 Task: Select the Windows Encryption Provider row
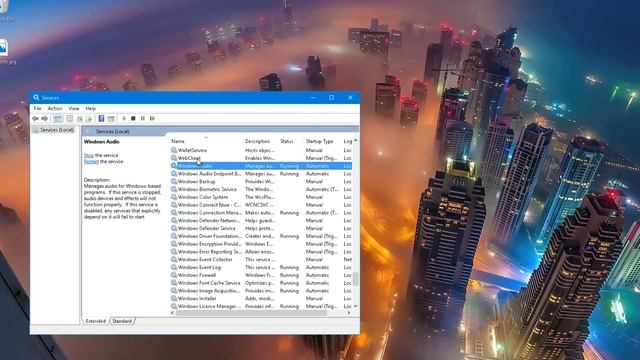coord(261,244)
